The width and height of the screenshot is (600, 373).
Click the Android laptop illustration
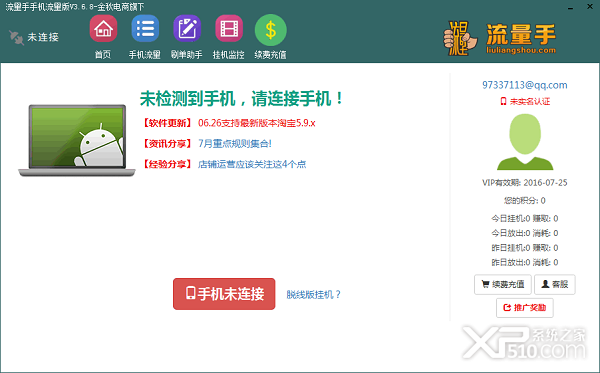(77, 140)
